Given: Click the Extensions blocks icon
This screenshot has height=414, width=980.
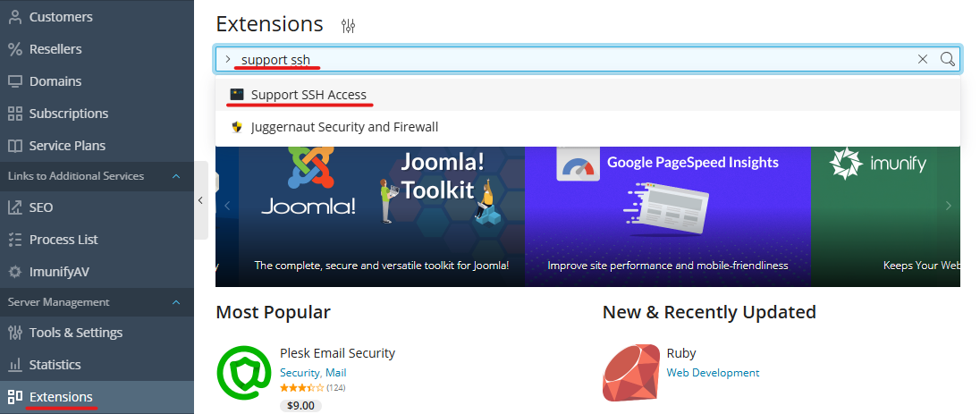Looking at the screenshot, I should click(x=15, y=397).
